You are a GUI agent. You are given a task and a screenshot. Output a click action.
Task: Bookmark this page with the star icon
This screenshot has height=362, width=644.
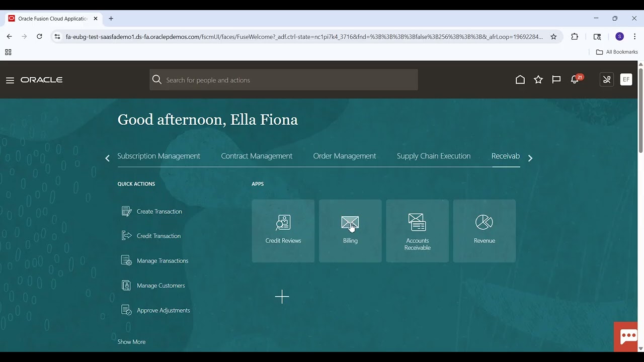[553, 37]
